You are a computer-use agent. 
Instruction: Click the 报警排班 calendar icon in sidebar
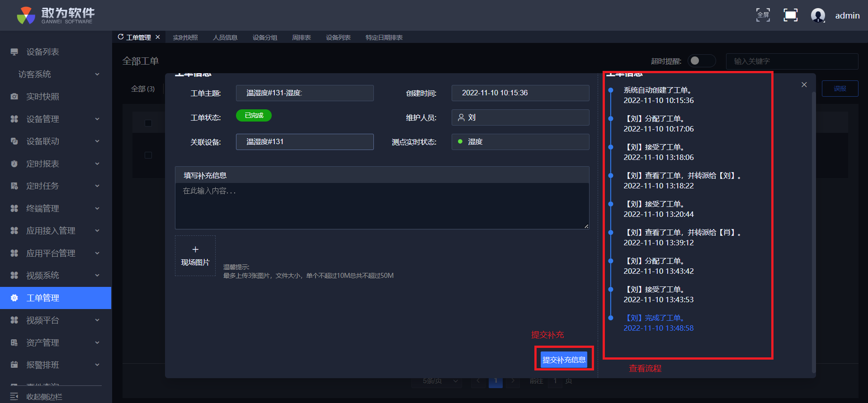[x=14, y=365]
